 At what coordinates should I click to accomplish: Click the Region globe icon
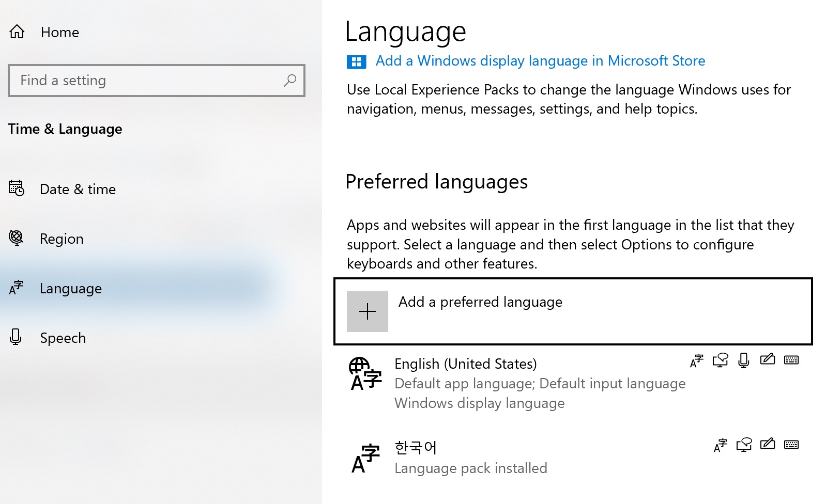point(16,238)
